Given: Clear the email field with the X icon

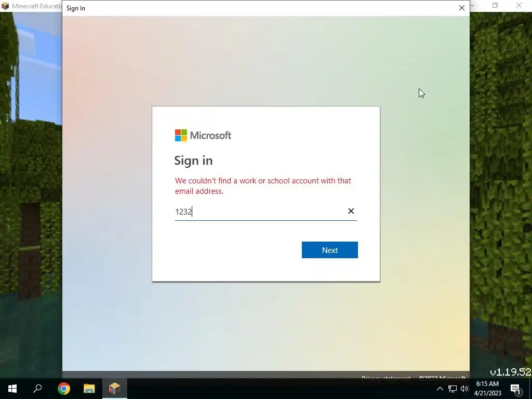Looking at the screenshot, I should pyautogui.click(x=351, y=211).
